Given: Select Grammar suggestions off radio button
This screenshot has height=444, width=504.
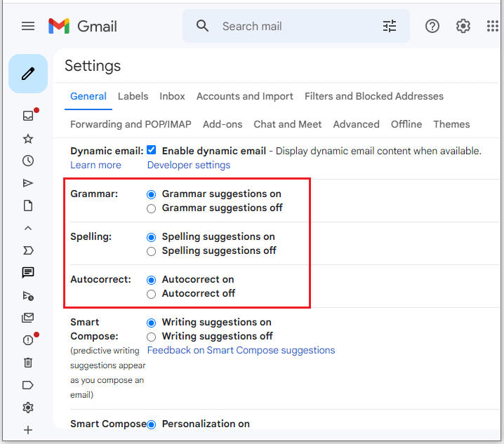Looking at the screenshot, I should click(151, 208).
